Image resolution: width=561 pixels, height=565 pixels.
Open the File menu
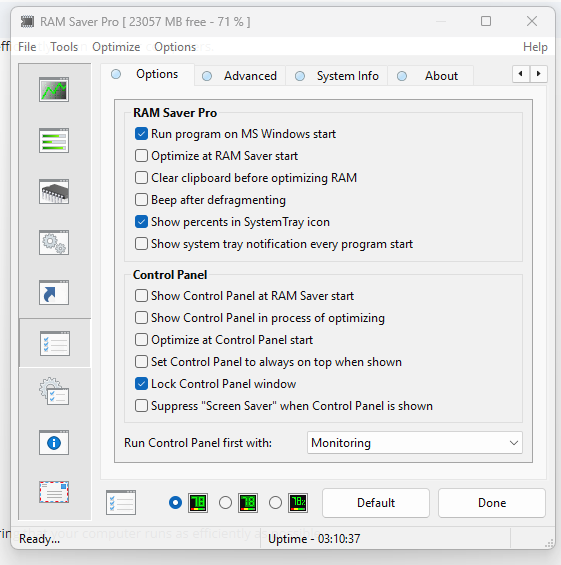[27, 47]
